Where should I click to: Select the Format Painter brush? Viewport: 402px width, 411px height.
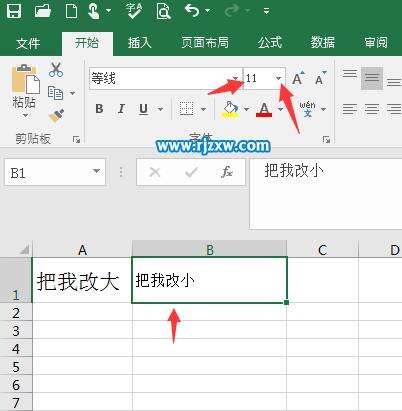[56, 116]
